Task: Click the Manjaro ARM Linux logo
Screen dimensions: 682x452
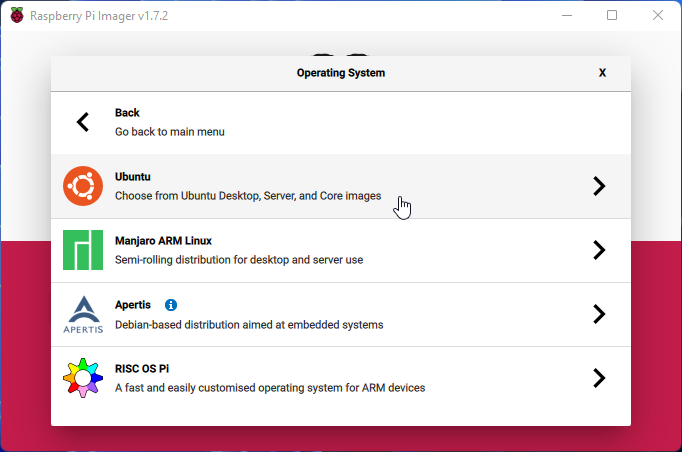Action: coord(83,250)
